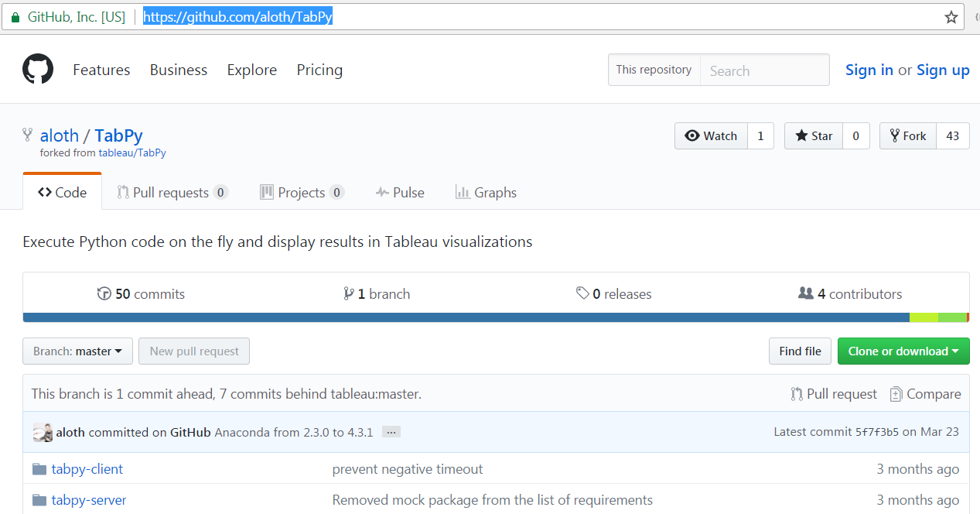The width and height of the screenshot is (980, 514).
Task: Open commit message Anaconda from 2.3.0 to 4.3.1
Action: (x=294, y=432)
